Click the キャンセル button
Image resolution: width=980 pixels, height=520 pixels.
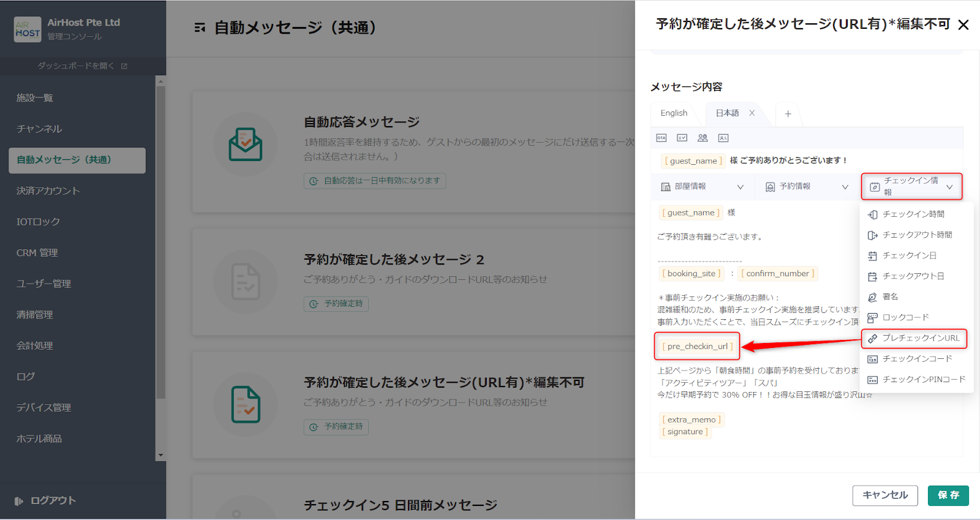pyautogui.click(x=885, y=495)
